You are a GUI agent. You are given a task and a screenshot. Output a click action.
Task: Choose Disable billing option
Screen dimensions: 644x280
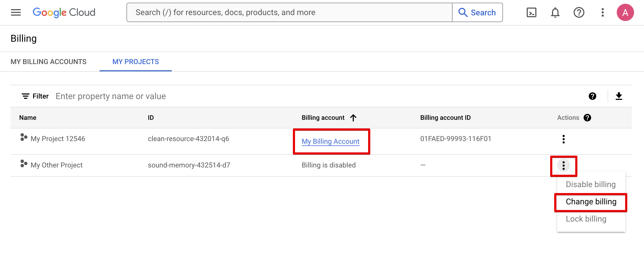[x=591, y=184]
